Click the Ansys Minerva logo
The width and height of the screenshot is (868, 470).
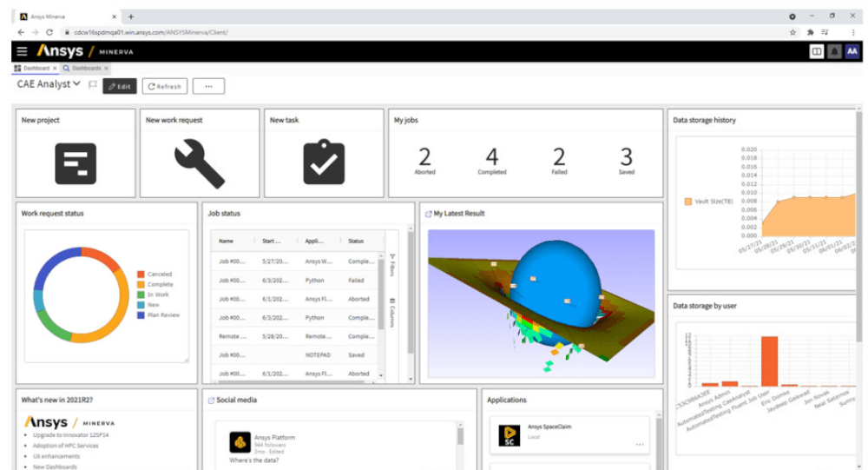point(85,51)
